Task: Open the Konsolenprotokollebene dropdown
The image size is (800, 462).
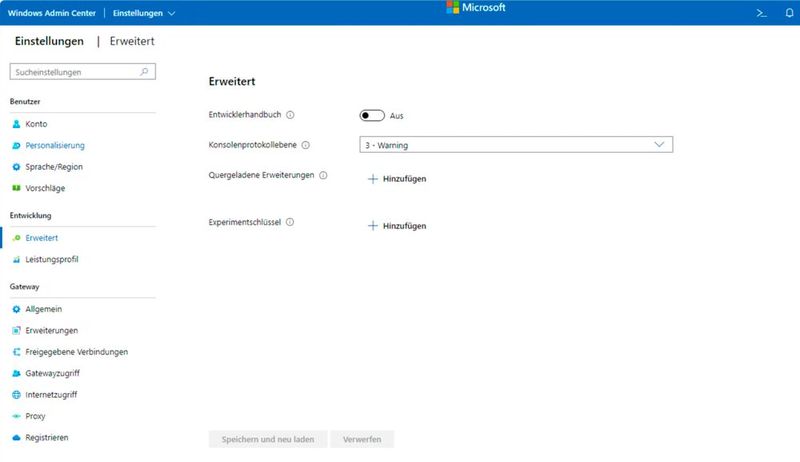Action: point(516,145)
